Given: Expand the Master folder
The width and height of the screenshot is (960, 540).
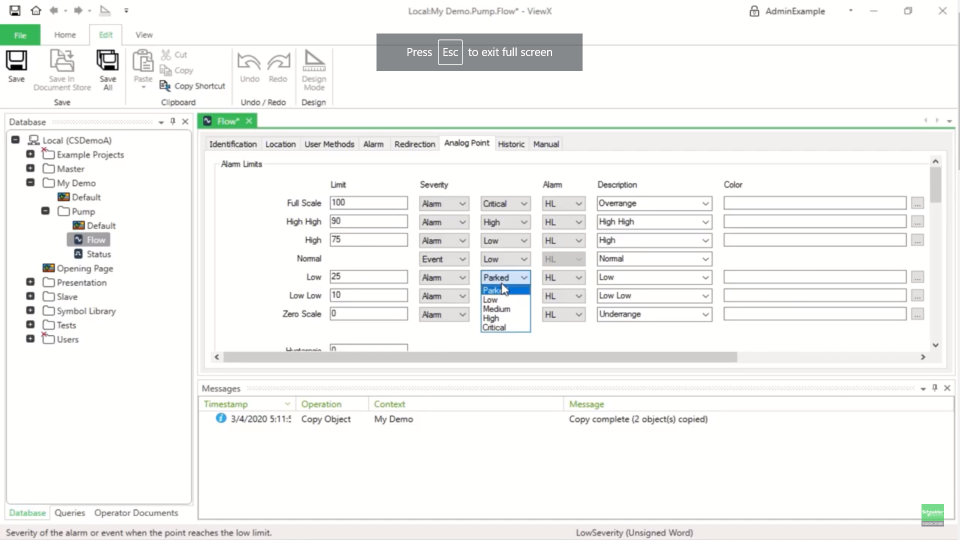Looking at the screenshot, I should [30, 168].
